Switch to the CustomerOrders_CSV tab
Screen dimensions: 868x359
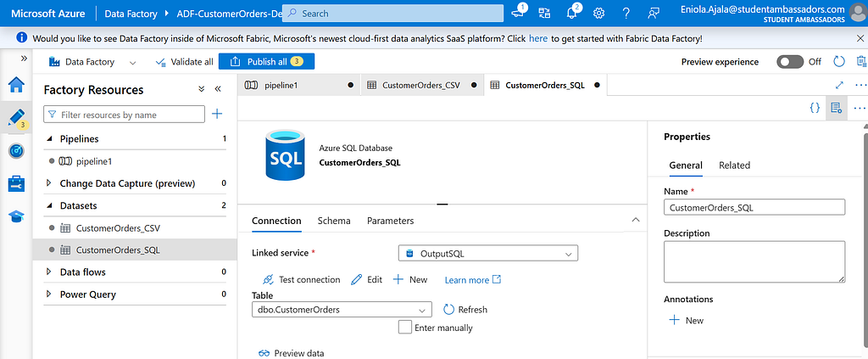tap(421, 86)
